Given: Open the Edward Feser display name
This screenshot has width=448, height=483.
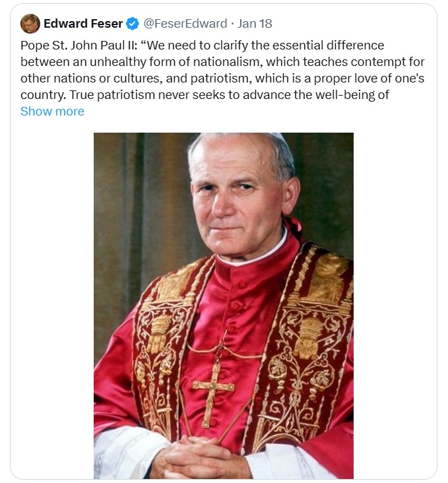Looking at the screenshot, I should [x=83, y=24].
